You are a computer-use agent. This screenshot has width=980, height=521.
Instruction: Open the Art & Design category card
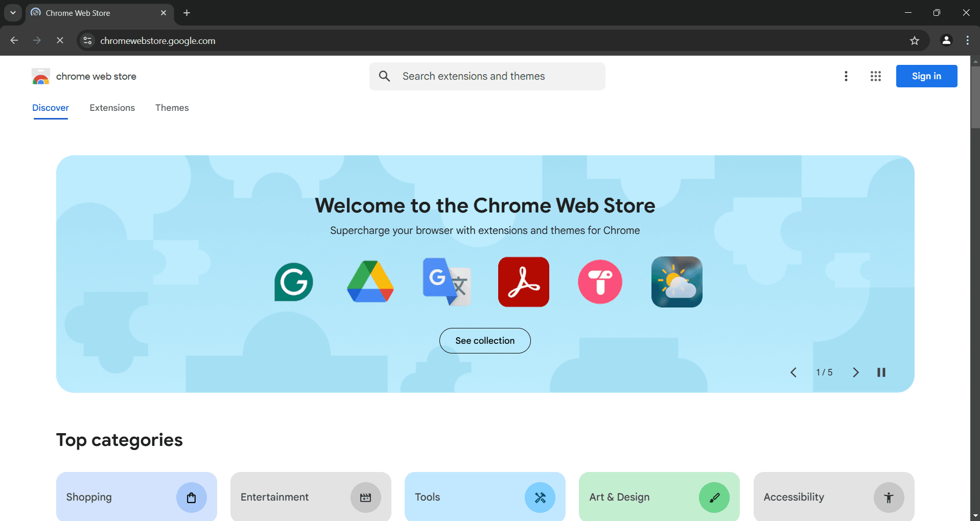point(659,496)
